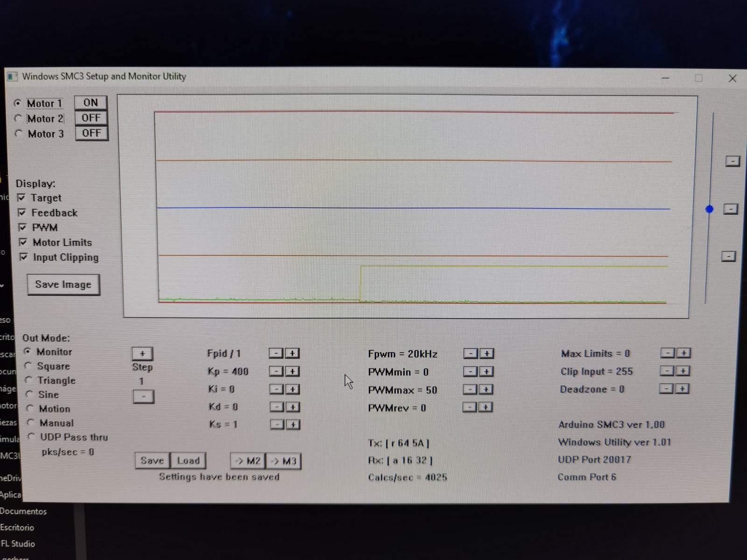The image size is (747, 560).
Task: Select the Motor 3 radio button
Action: click(19, 133)
